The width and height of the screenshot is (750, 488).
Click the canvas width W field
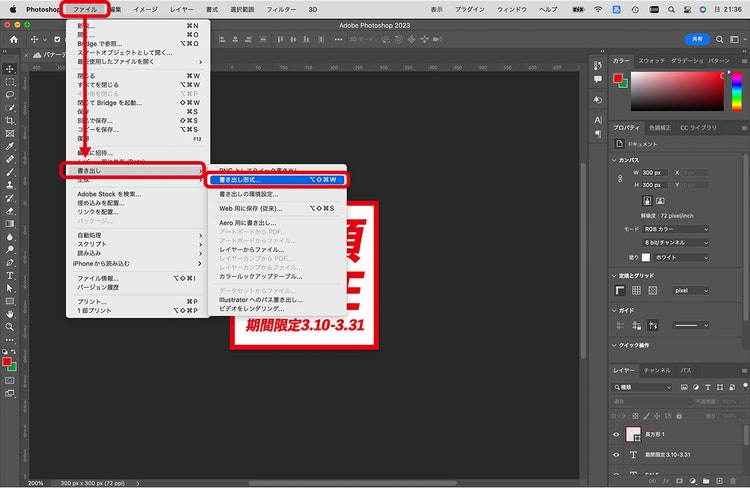click(x=654, y=173)
